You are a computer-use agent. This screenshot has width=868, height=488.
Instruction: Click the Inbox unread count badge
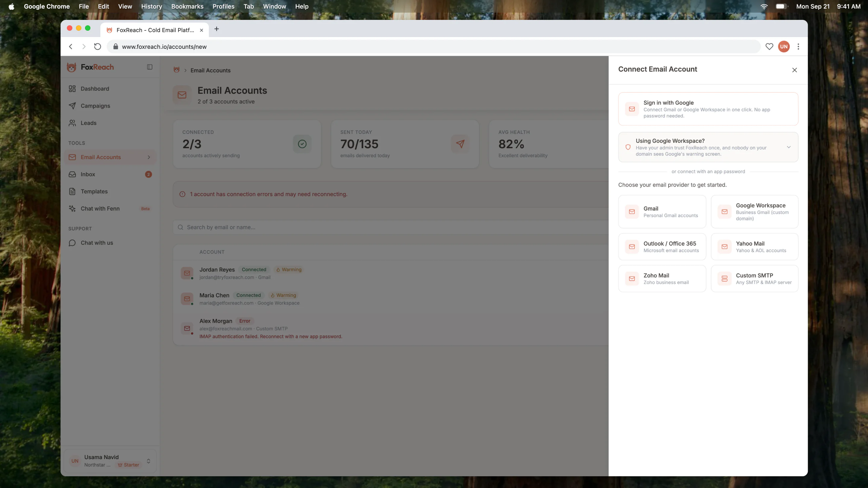coord(148,174)
